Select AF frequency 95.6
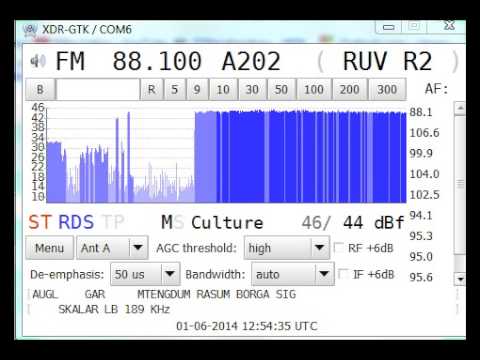This screenshot has height=360, width=480. pos(421,277)
